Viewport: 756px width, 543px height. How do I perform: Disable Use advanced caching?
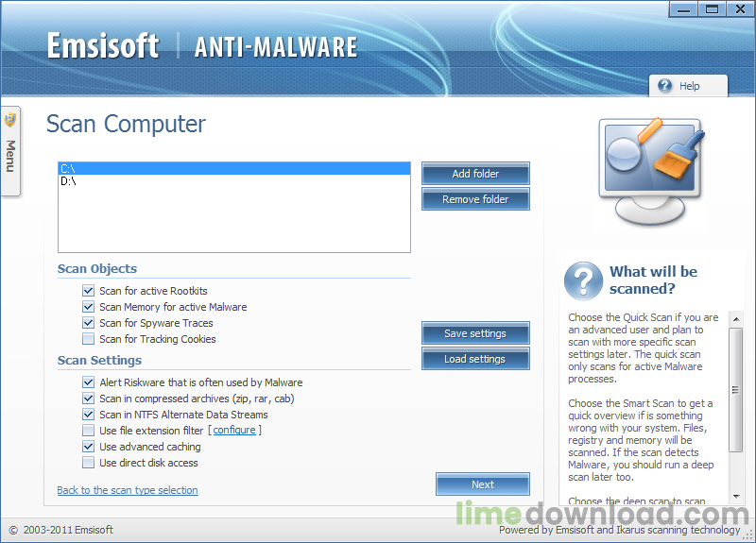88,446
